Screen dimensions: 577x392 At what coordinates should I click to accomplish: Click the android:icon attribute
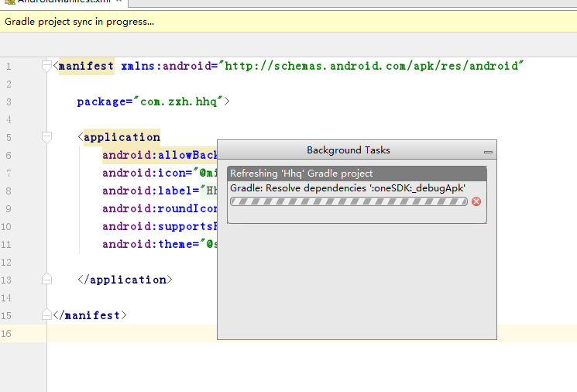pos(147,173)
